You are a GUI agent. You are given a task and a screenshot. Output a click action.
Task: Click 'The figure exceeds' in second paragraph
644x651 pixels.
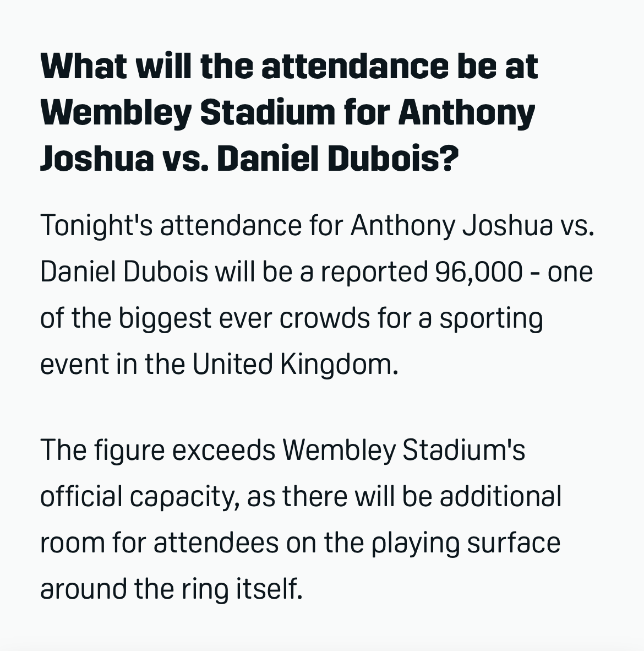[157, 451]
